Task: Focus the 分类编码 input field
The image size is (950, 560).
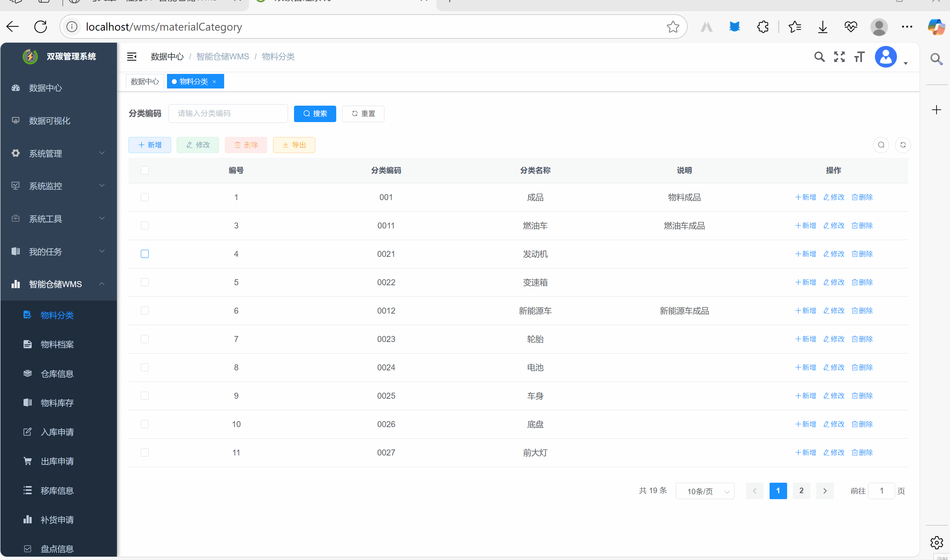Action: [x=228, y=113]
